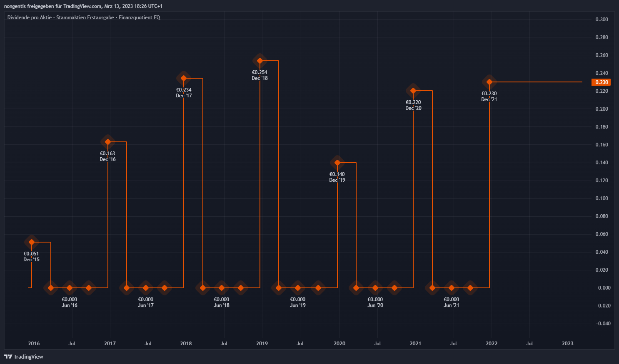The image size is (619, 364).
Task: Click the Dividende pro Aktie indicator title
Action: tap(83, 17)
